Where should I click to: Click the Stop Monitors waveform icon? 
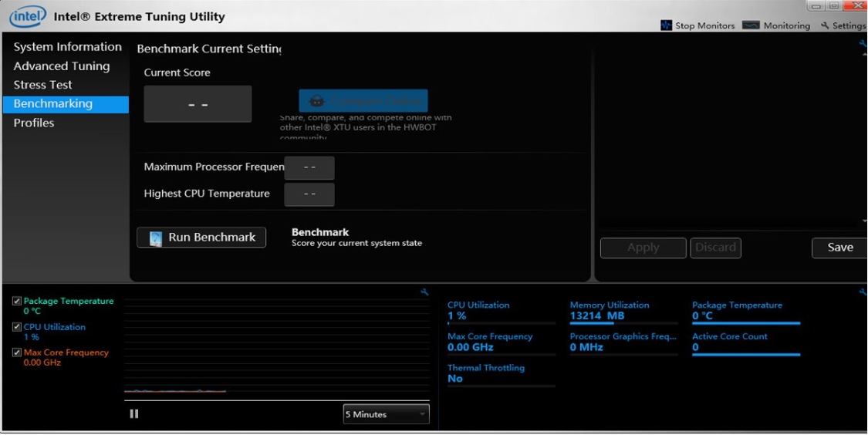pos(666,25)
